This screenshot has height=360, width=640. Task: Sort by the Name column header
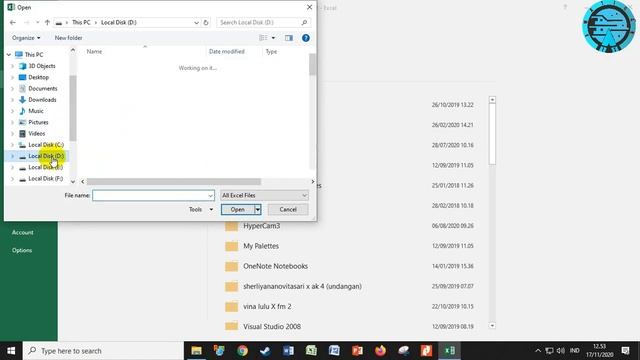(x=94, y=51)
